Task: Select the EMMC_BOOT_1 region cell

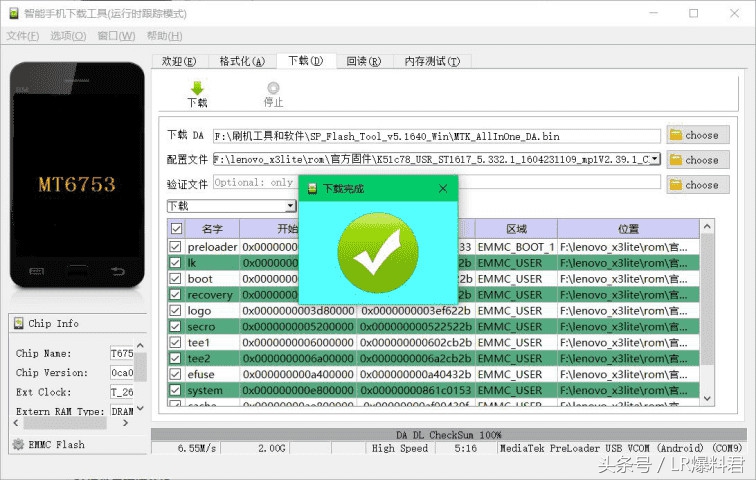Action: tap(516, 247)
